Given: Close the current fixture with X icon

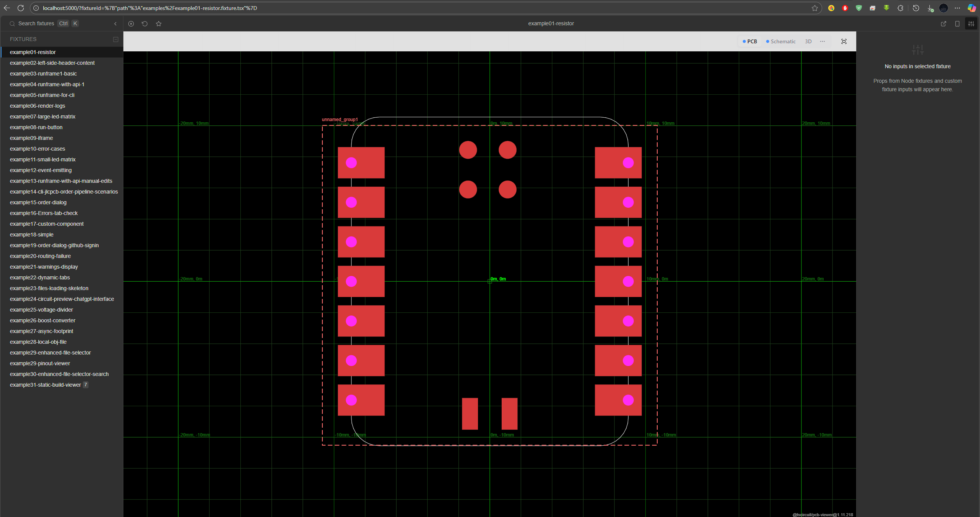Looking at the screenshot, I should [x=131, y=24].
